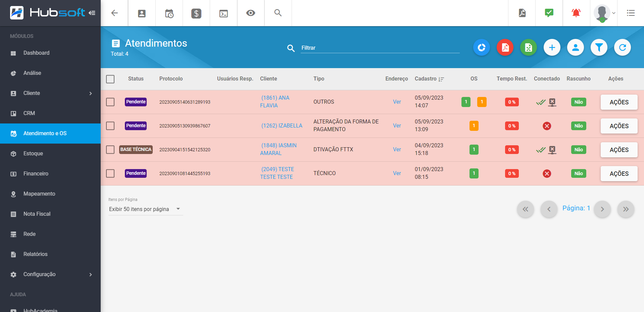This screenshot has height=312, width=644.
Task: Click connection status icon in IASMIN AMARAL row
Action: [546, 150]
